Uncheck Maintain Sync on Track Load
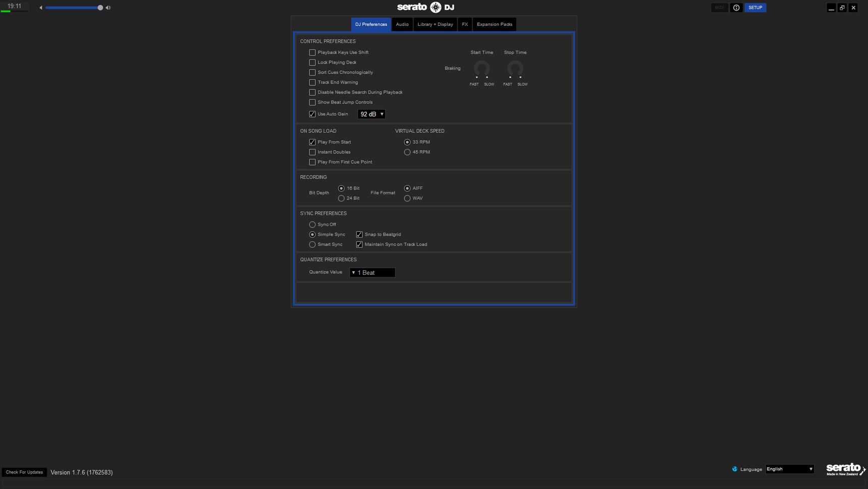 coord(359,244)
